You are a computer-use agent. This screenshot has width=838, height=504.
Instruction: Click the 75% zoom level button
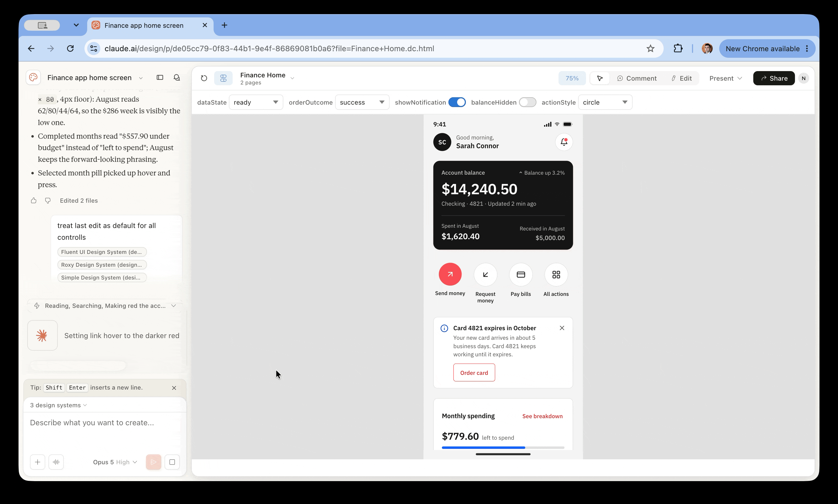pyautogui.click(x=572, y=78)
